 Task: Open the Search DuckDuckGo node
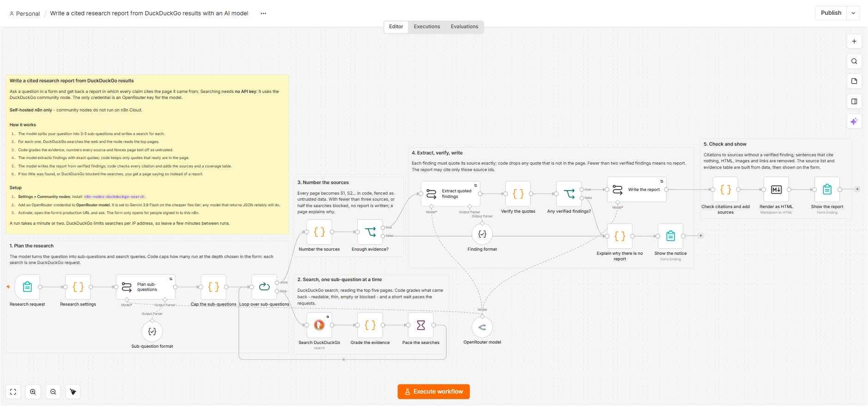[x=319, y=325]
